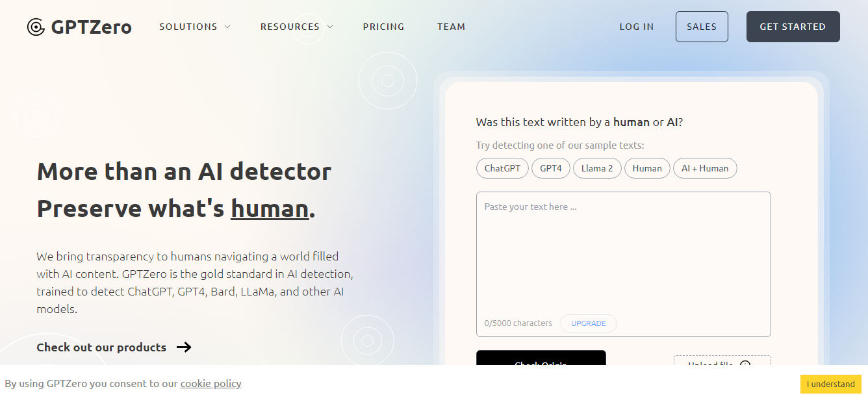Screen dimensions: 868x402
Task: Click the black Check Origin button
Action: (541, 358)
